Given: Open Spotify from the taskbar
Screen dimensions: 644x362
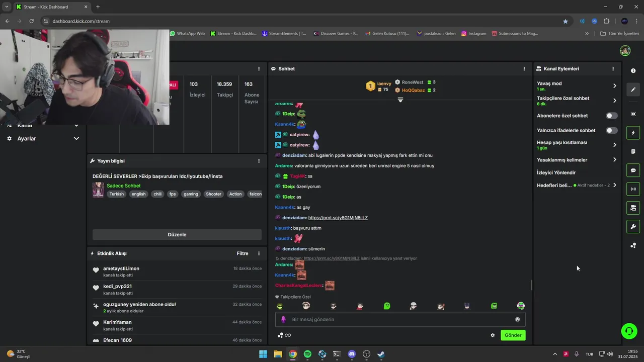Looking at the screenshot, I should pyautogui.click(x=307, y=354).
